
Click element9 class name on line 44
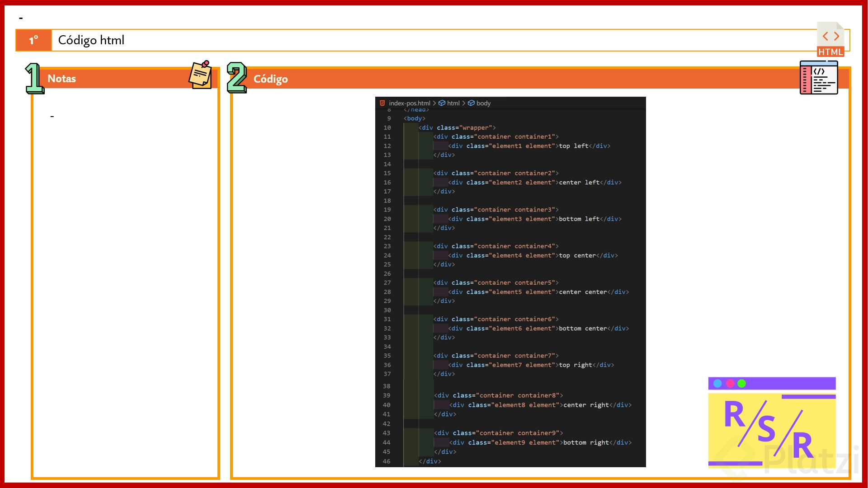click(510, 443)
